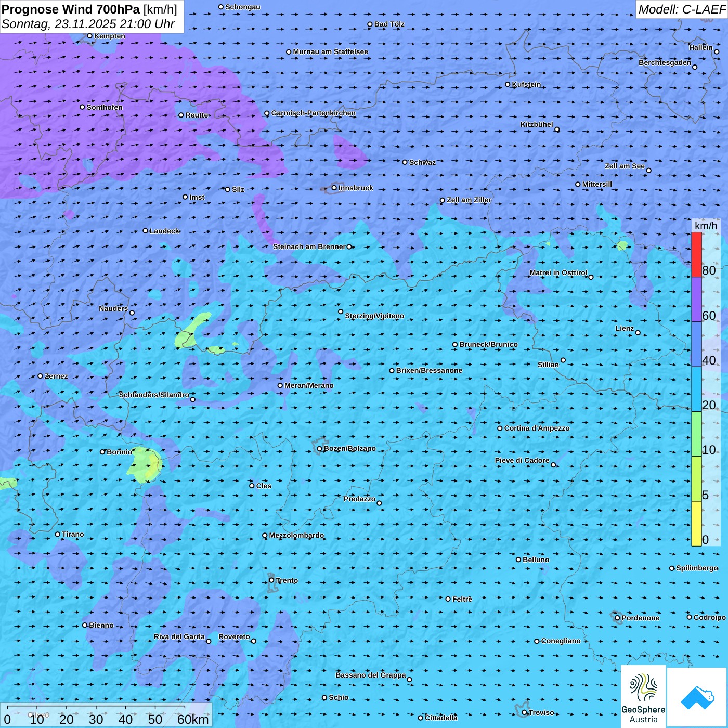728x728 pixels.
Task: Click the Meran/Merano label
Action: click(x=309, y=385)
